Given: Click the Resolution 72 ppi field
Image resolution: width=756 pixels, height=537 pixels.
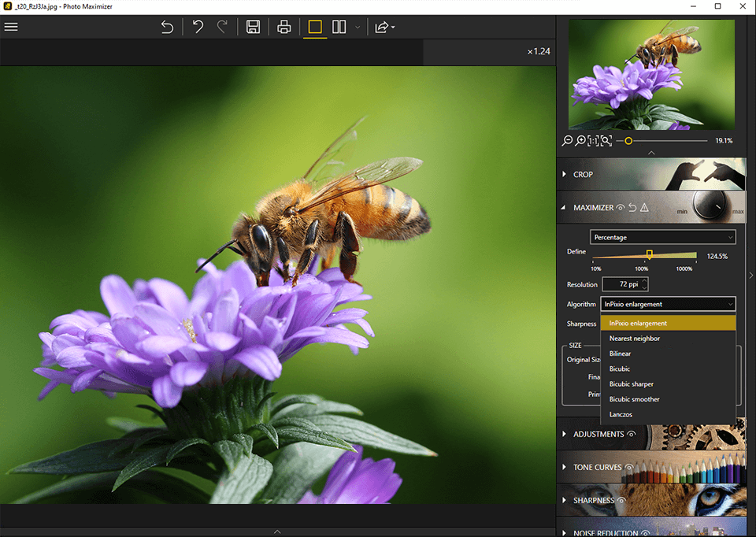Looking at the screenshot, I should point(623,284).
